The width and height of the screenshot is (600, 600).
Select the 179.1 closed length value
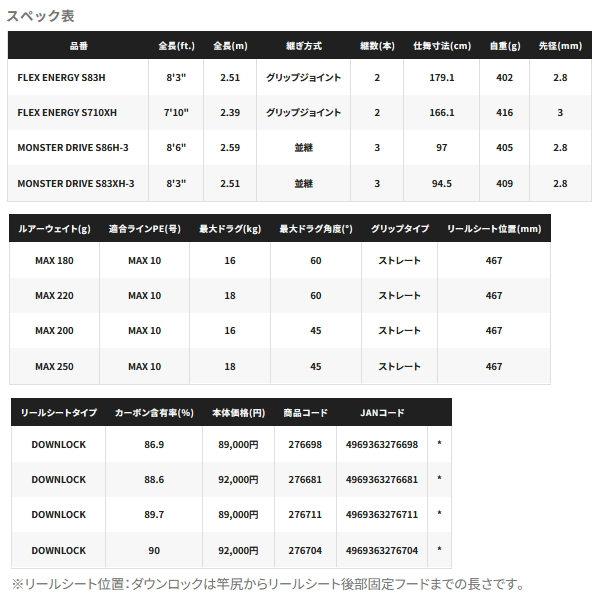tap(441, 76)
